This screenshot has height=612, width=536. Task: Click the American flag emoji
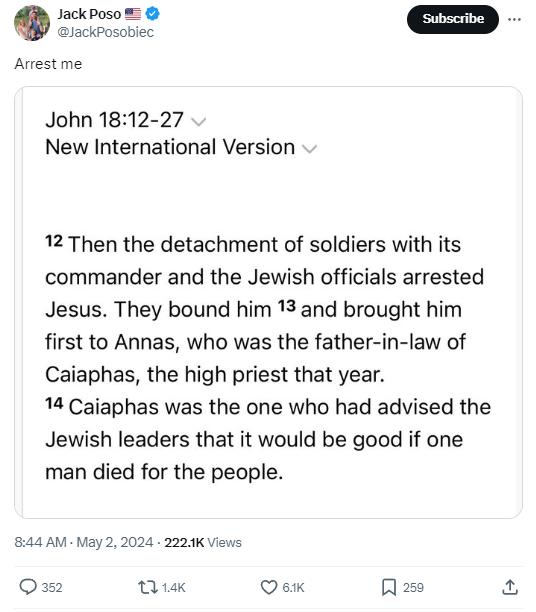click(133, 14)
